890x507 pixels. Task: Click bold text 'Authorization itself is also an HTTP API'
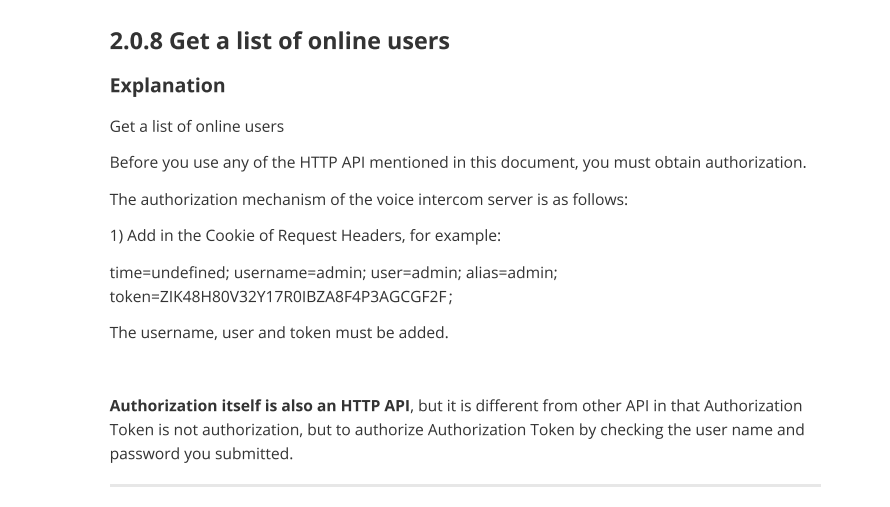pyautogui.click(x=259, y=406)
